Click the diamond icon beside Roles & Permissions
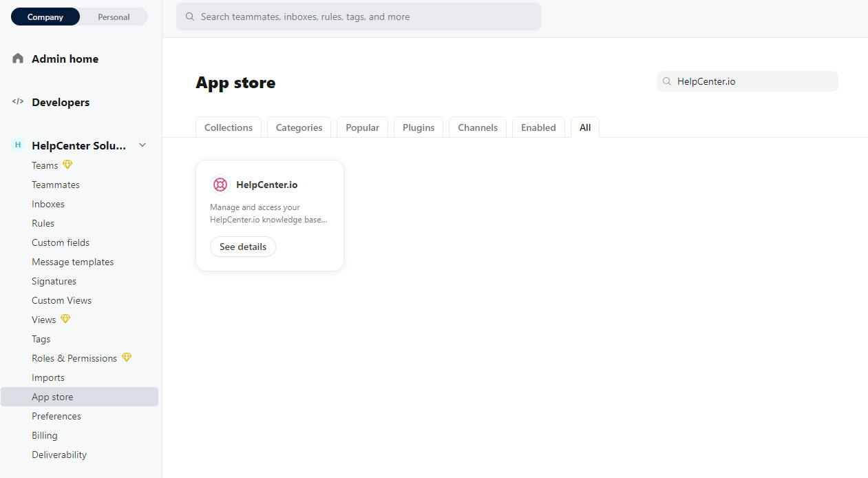This screenshot has height=478, width=868. [x=126, y=357]
